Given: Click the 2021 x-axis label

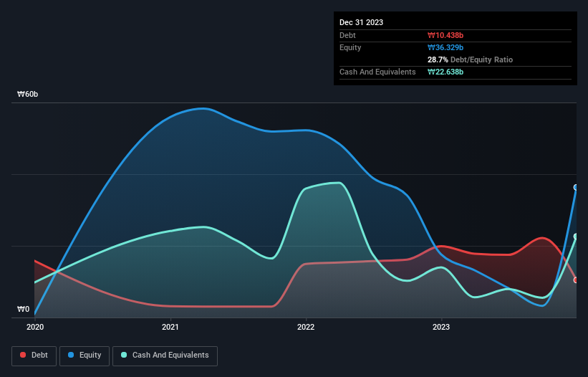Looking at the screenshot, I should [170, 327].
